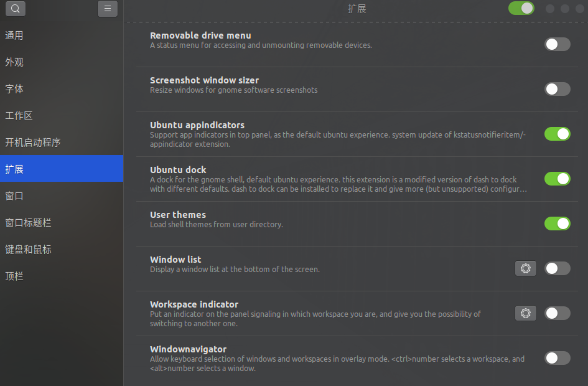Open 键盘和鼠标 settings
Image resolution: width=588 pixels, height=386 pixels.
pyautogui.click(x=62, y=250)
